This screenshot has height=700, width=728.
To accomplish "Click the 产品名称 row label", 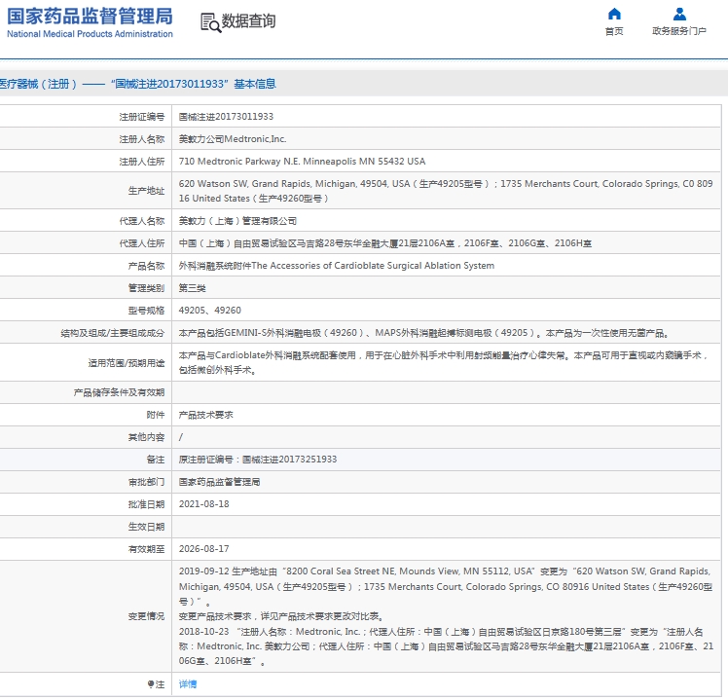I will (x=146, y=266).
